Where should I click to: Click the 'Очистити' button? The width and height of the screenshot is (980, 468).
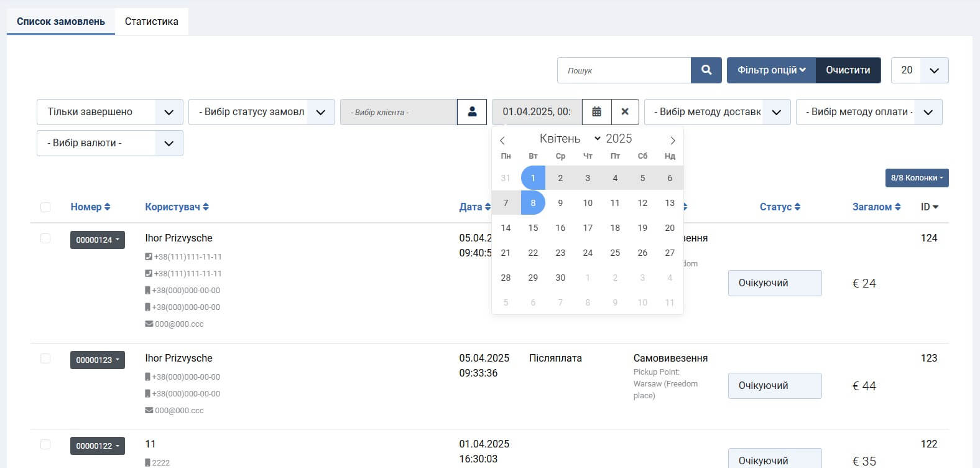pos(848,70)
